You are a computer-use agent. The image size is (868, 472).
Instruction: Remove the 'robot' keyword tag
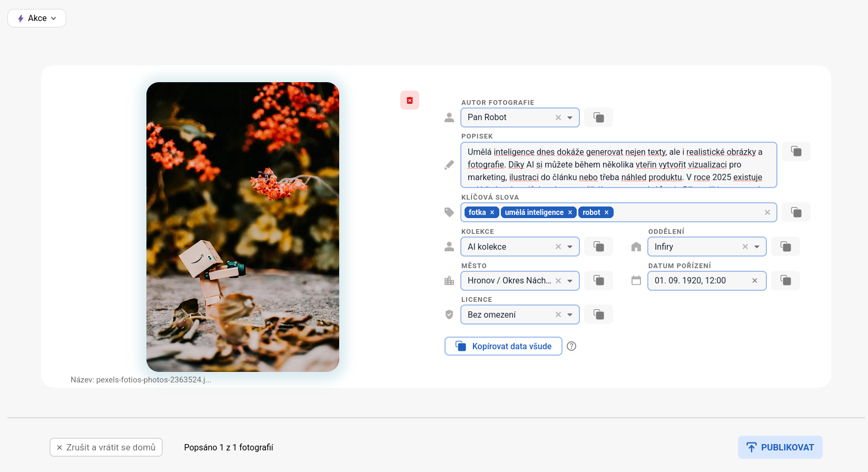pyautogui.click(x=606, y=212)
